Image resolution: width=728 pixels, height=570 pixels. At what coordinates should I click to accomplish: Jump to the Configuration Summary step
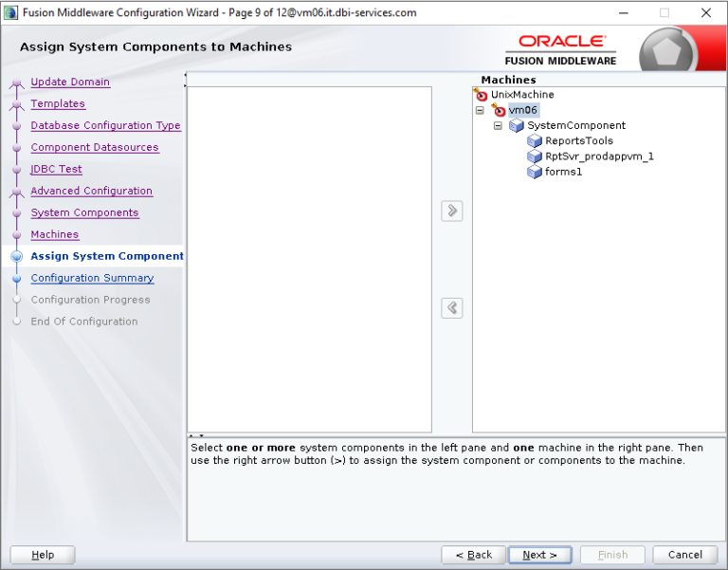[92, 278]
